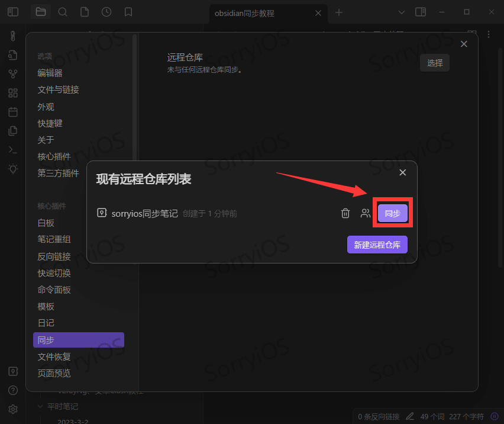Click the lightbulb icon in the left ribbon
504x424 pixels.
click(13, 168)
